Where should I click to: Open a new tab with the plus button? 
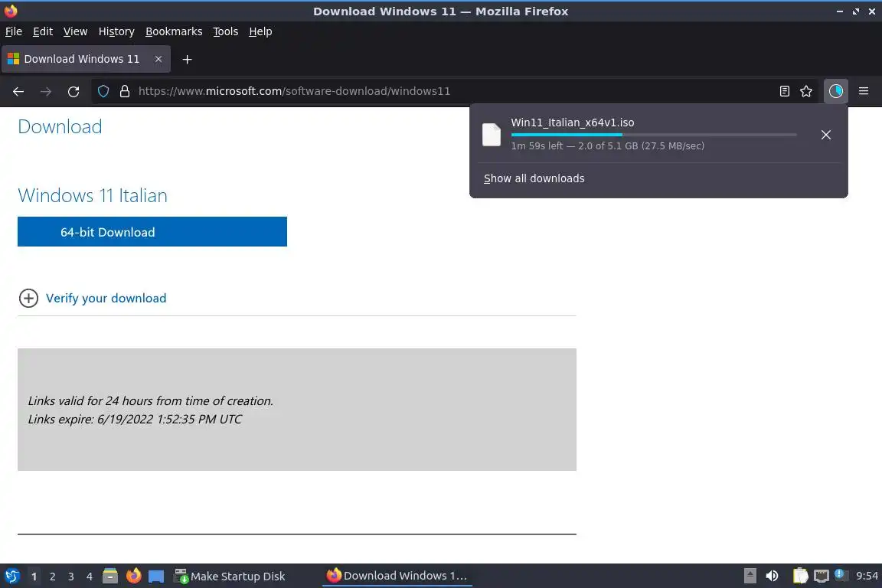(x=188, y=59)
